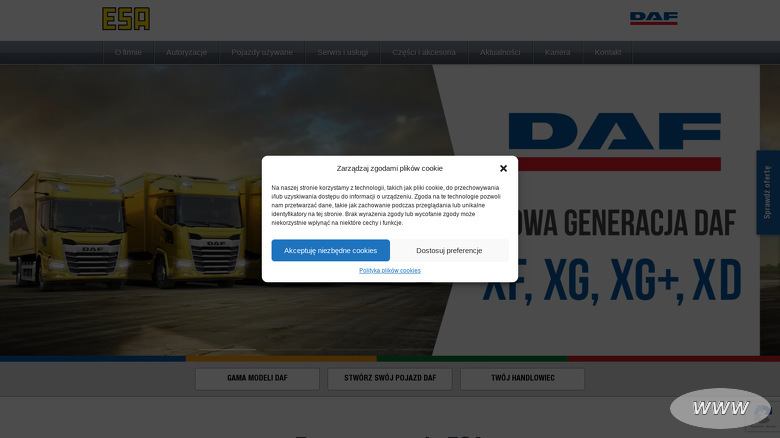The image size is (780, 438).
Task: Open the Sprawdź ofertę side tab
Action: [x=768, y=192]
